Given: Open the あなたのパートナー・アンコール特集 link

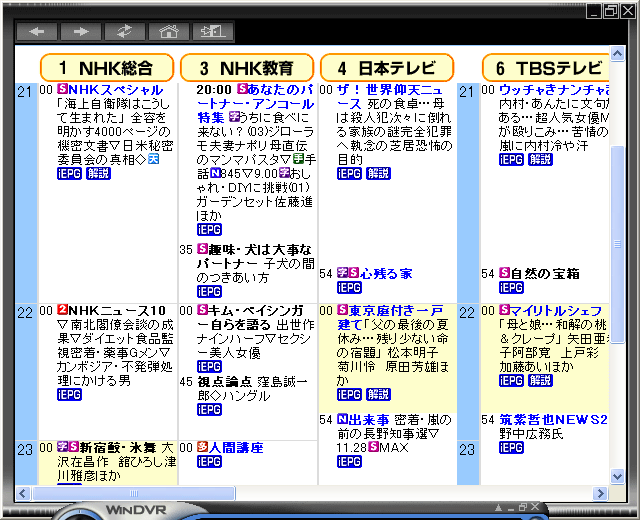Looking at the screenshot, I should tap(255, 104).
